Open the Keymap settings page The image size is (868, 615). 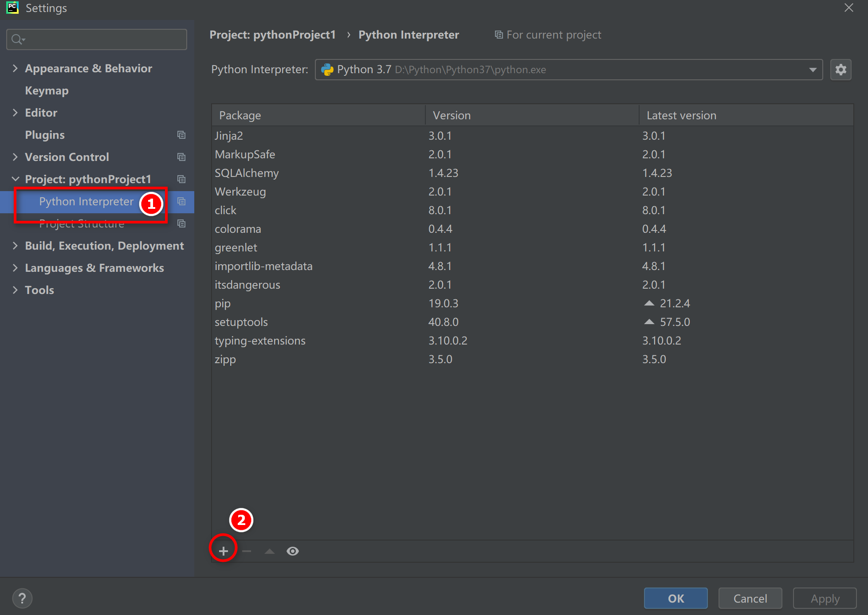47,90
